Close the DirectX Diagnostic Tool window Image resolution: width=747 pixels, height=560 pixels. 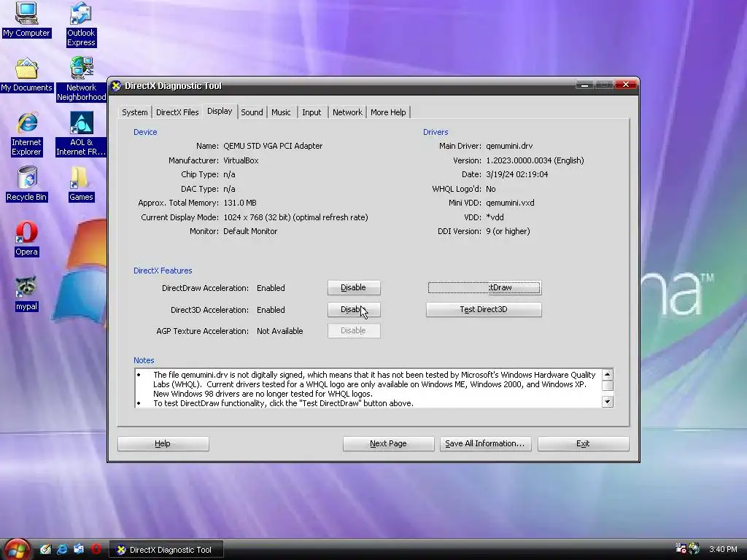click(626, 85)
